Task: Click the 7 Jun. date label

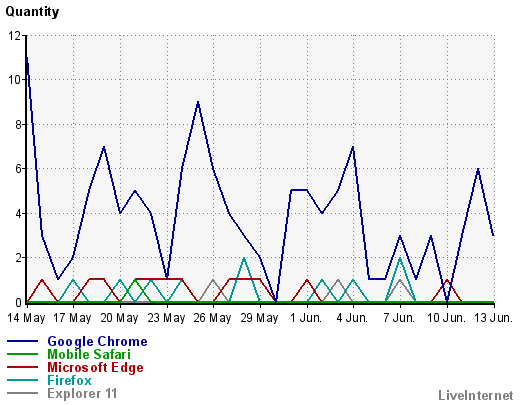Action: pos(399,318)
